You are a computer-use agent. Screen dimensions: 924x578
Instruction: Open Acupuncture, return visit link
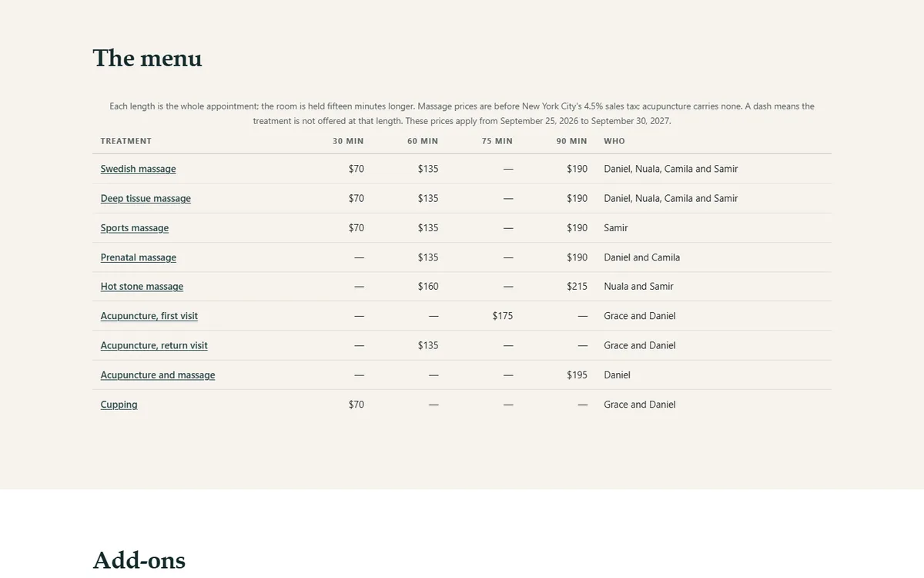point(154,345)
